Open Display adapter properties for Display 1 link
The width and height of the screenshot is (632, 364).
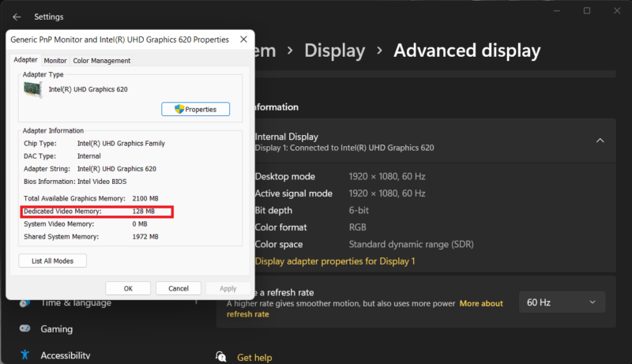(335, 261)
